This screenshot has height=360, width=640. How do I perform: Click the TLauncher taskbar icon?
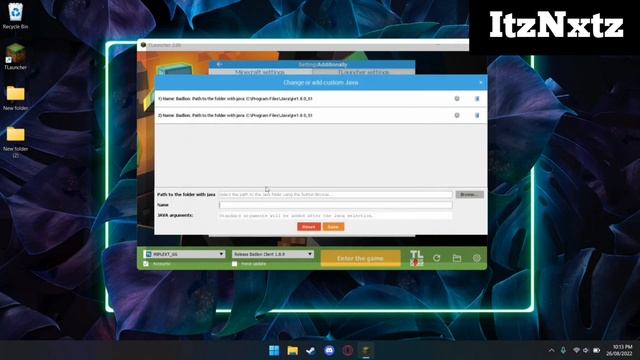click(x=366, y=351)
